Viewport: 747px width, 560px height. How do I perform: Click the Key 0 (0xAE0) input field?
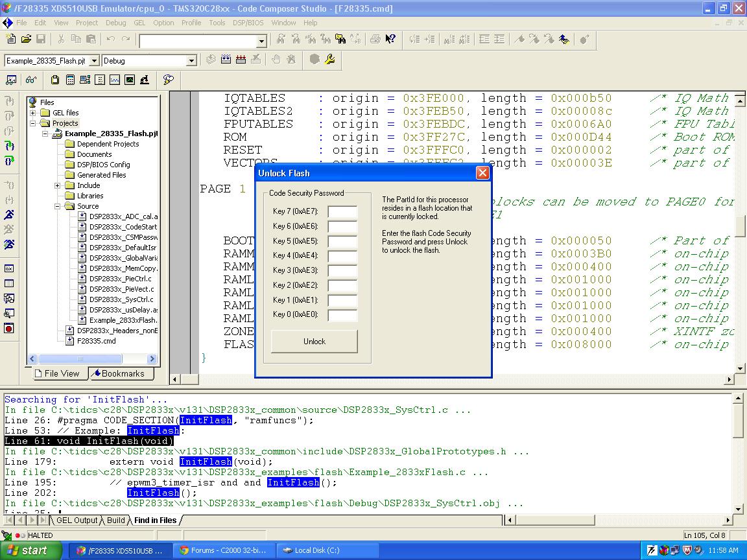[342, 315]
